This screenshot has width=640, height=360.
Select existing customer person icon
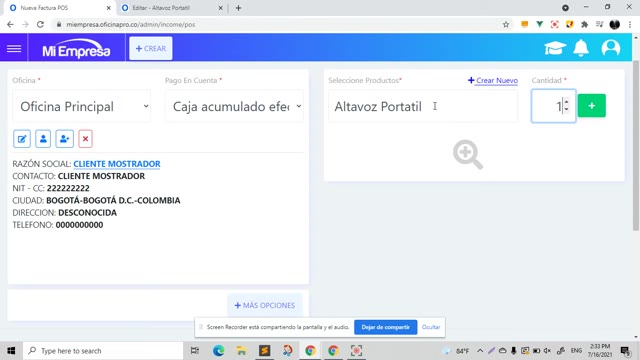(x=43, y=139)
